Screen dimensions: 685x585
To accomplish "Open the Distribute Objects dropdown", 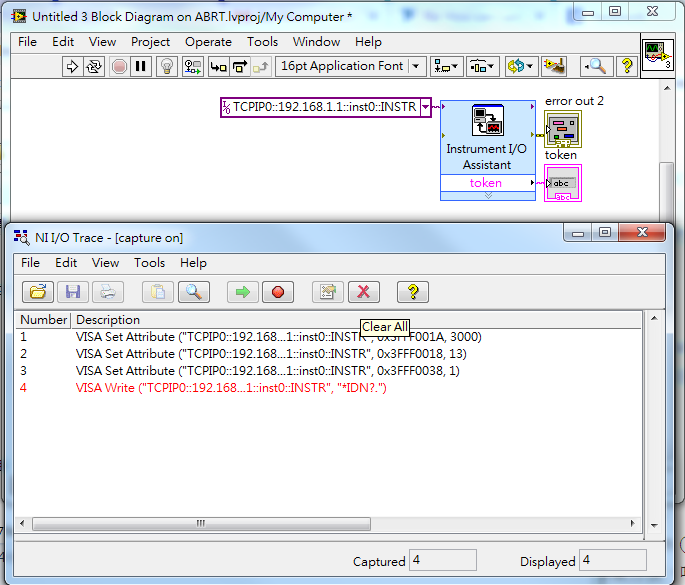I will click(x=482, y=66).
